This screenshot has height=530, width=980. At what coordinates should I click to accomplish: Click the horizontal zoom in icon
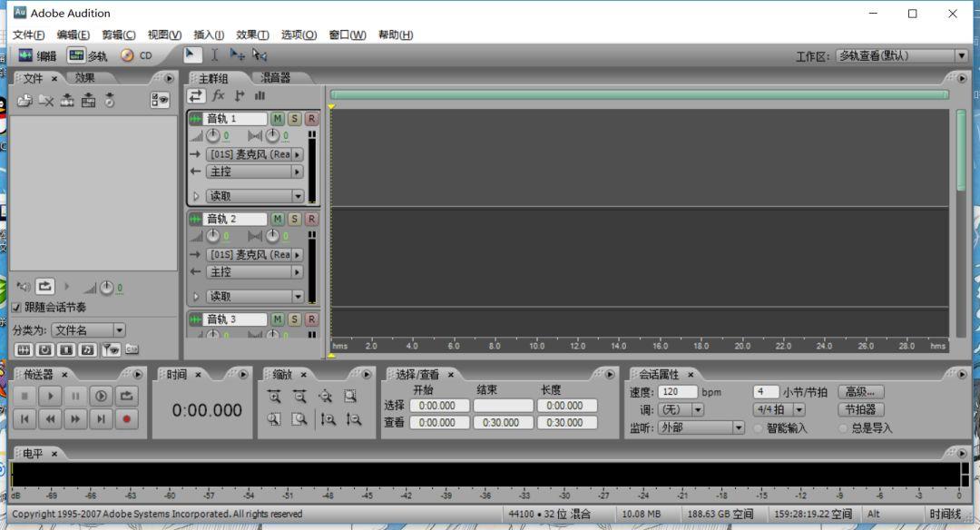[275, 395]
